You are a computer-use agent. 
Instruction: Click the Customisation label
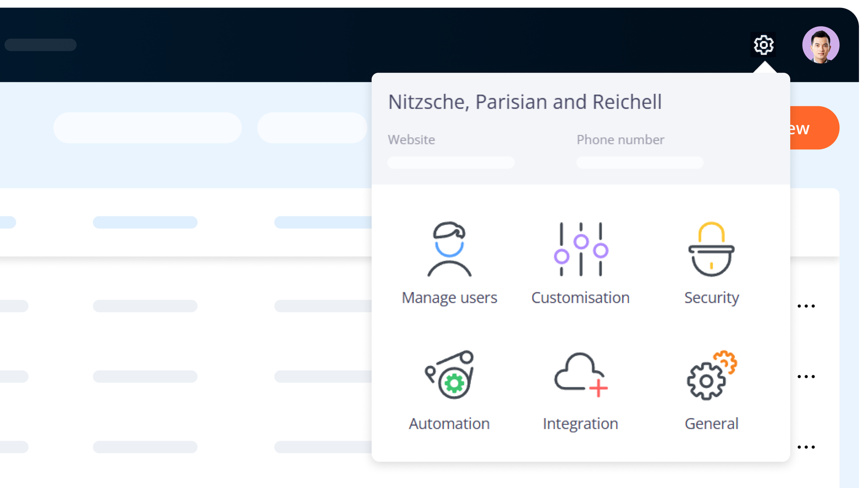pyautogui.click(x=580, y=298)
